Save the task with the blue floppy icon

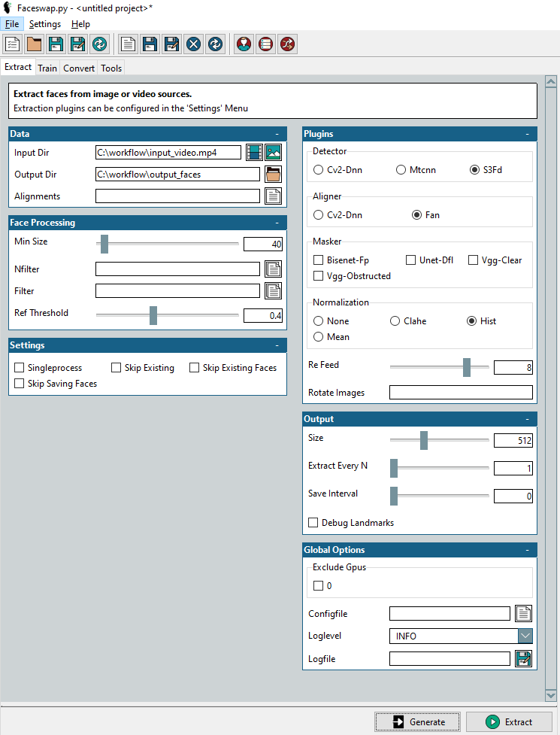point(150,44)
